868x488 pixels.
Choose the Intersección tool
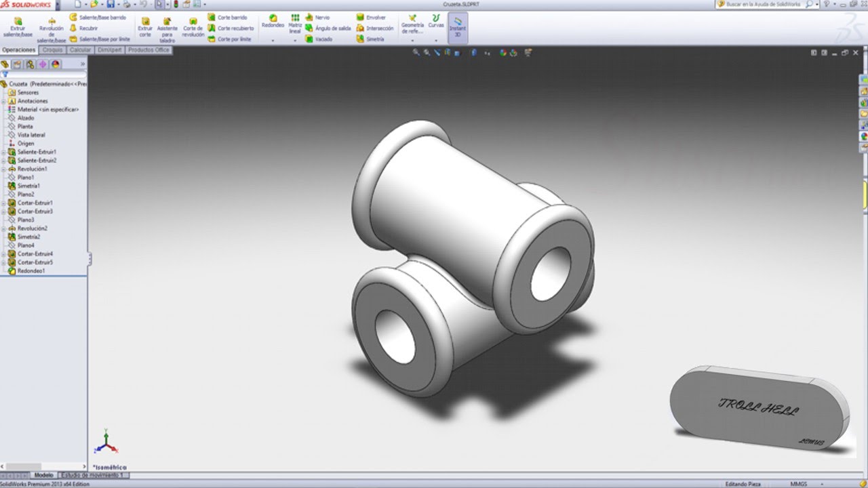375,28
